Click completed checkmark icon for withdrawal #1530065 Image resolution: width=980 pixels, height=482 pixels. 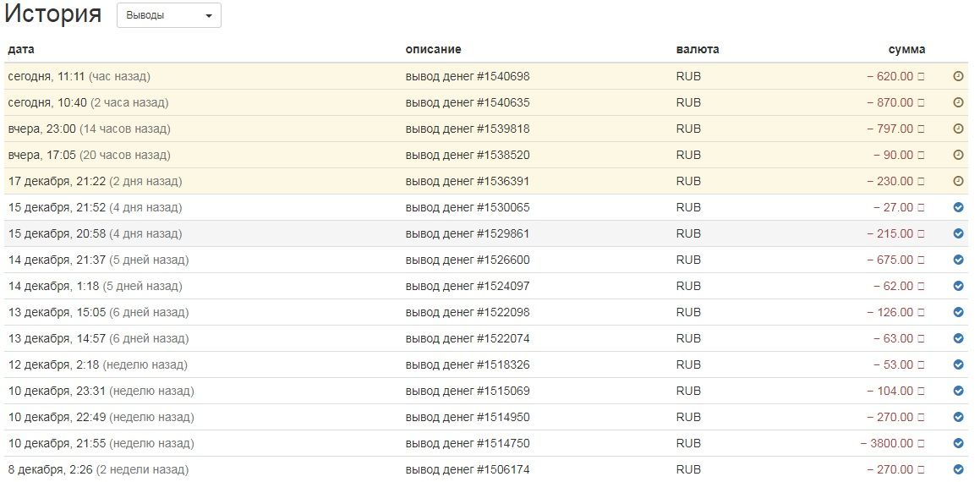pos(958,207)
